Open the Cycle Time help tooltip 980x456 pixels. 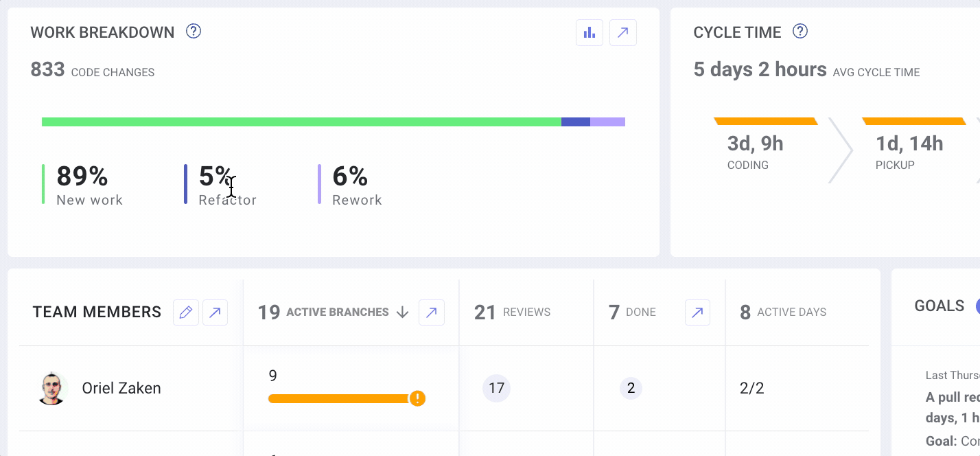tap(800, 31)
